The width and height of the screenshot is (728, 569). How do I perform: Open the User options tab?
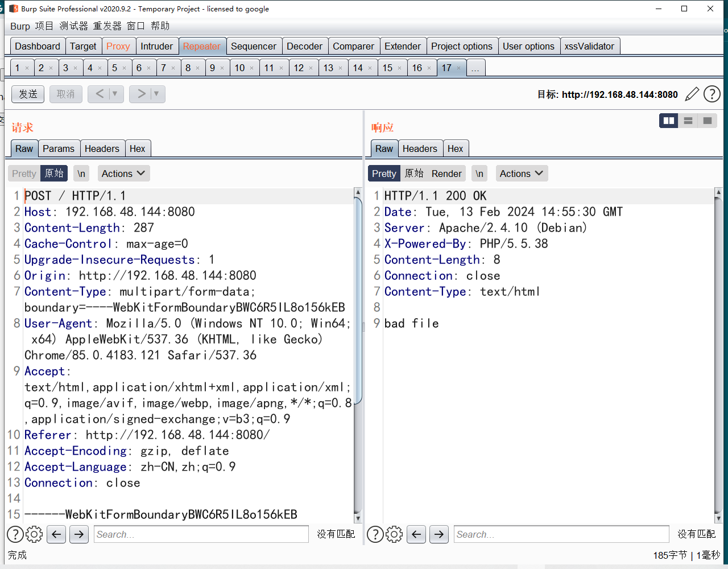tap(528, 46)
